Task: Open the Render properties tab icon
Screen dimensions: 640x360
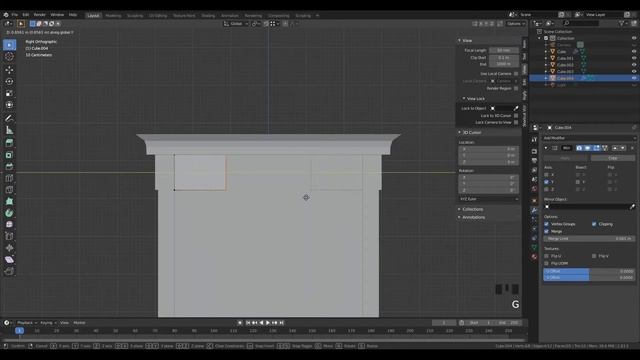Action: pyautogui.click(x=534, y=151)
